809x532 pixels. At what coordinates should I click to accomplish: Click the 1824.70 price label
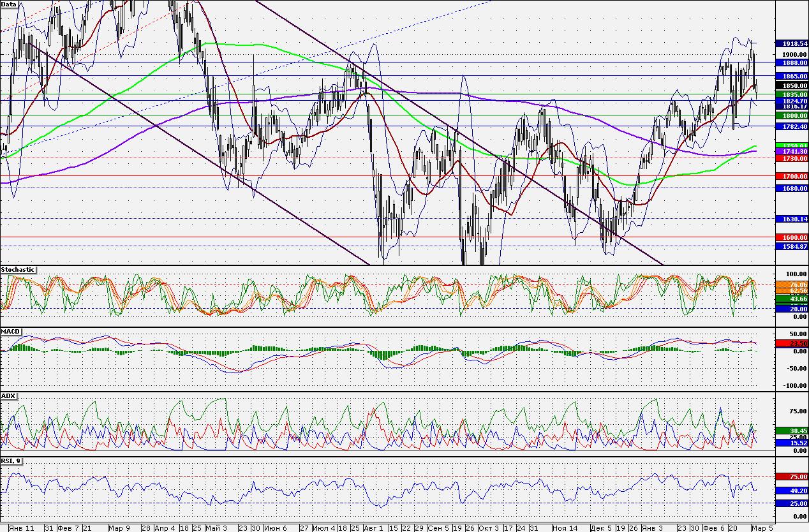click(791, 101)
